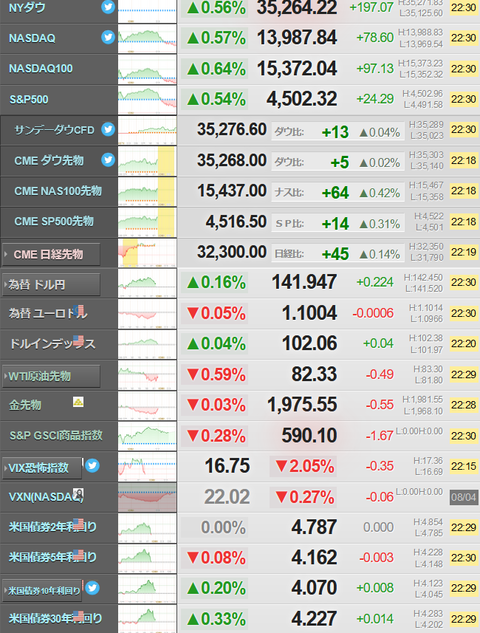Expand the 為替 ドル円 button
This screenshot has height=633, width=480.
coord(51,285)
